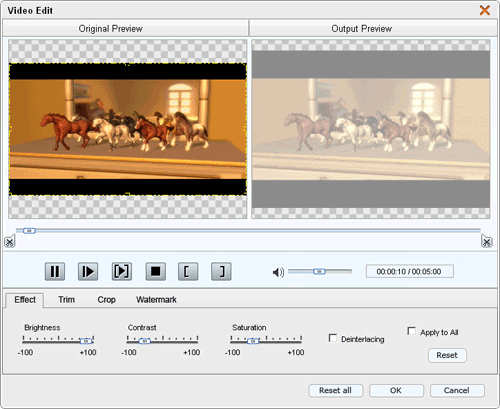Image resolution: width=500 pixels, height=409 pixels.
Task: Click the Saturation label
Action: pos(249,328)
